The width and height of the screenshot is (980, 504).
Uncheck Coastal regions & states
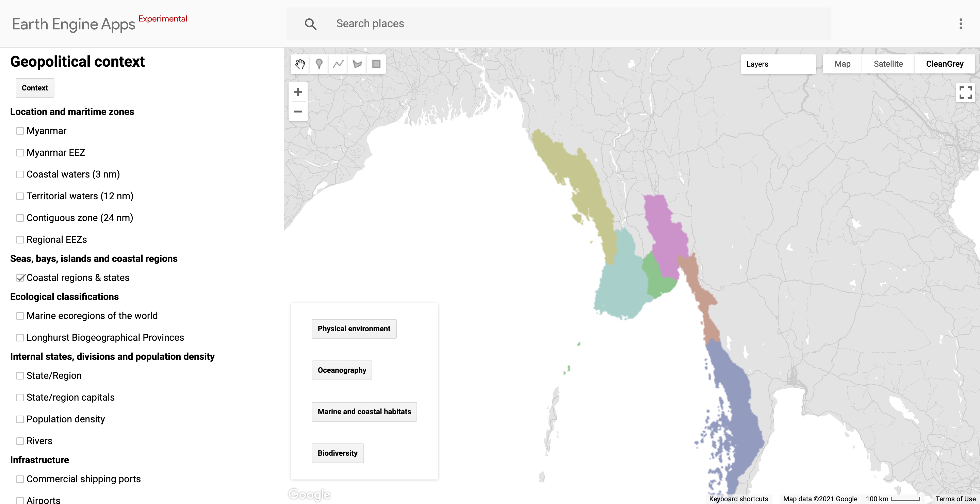(20, 278)
